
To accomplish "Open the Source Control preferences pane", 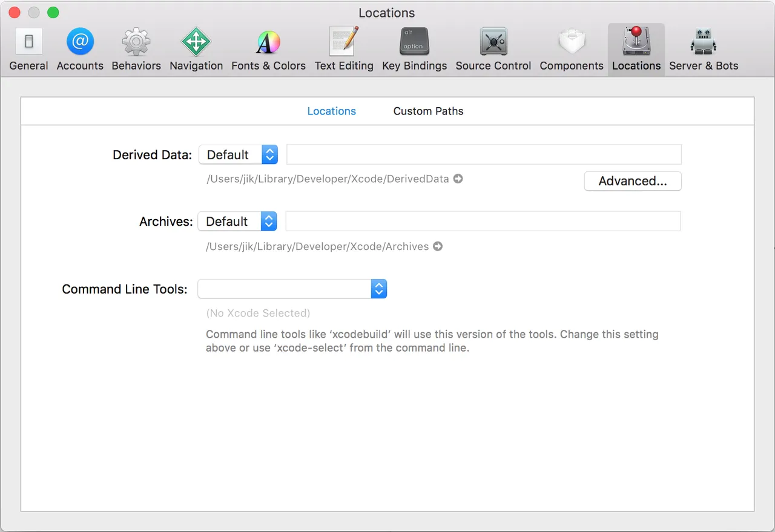I will coord(493,50).
